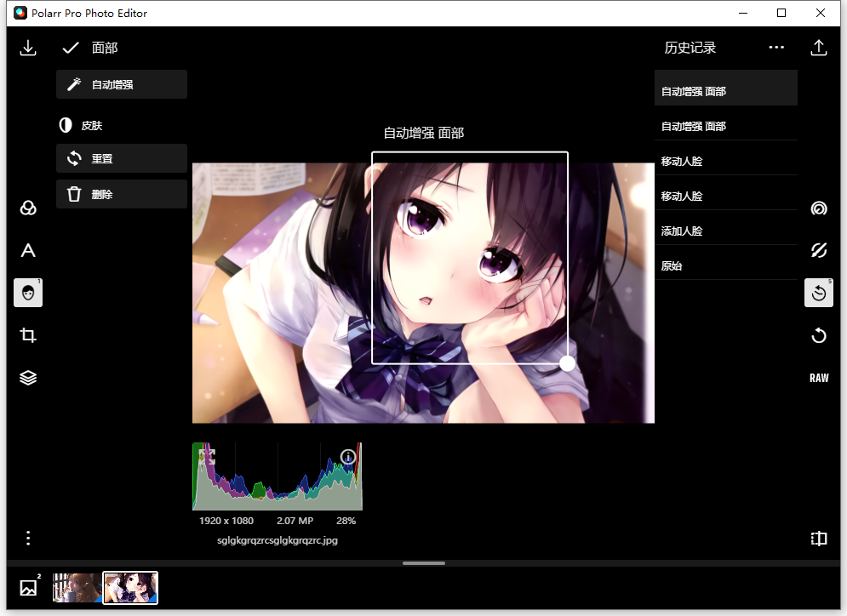This screenshot has width=847, height=616.
Task: Minimize the Polarr window
Action: [743, 13]
